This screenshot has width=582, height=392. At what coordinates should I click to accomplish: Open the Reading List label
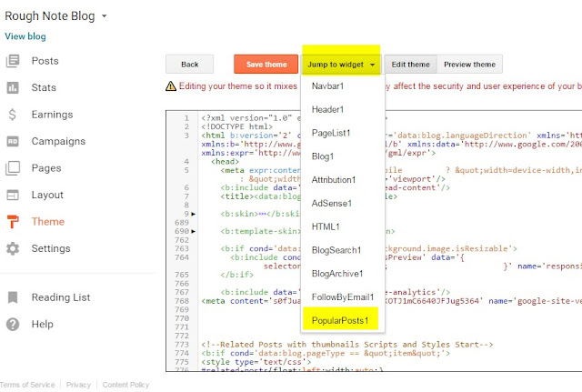point(61,297)
